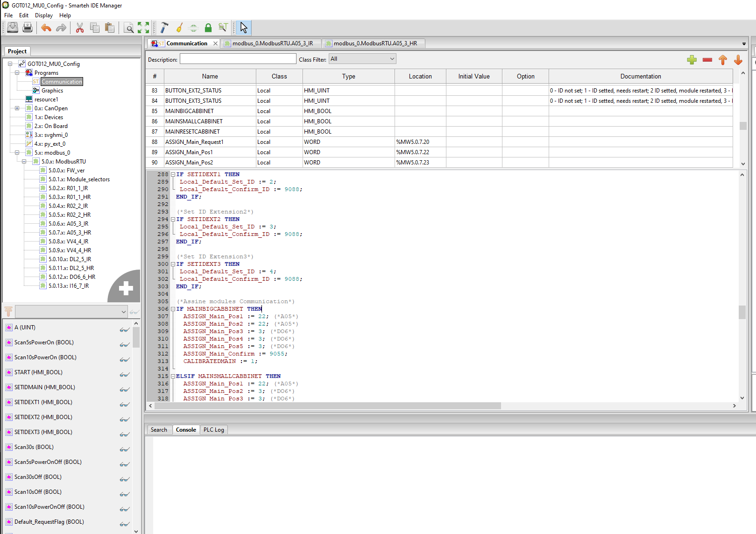Click the green plus Add variable icon
Viewport: 756px width, 534px height.
(692, 60)
